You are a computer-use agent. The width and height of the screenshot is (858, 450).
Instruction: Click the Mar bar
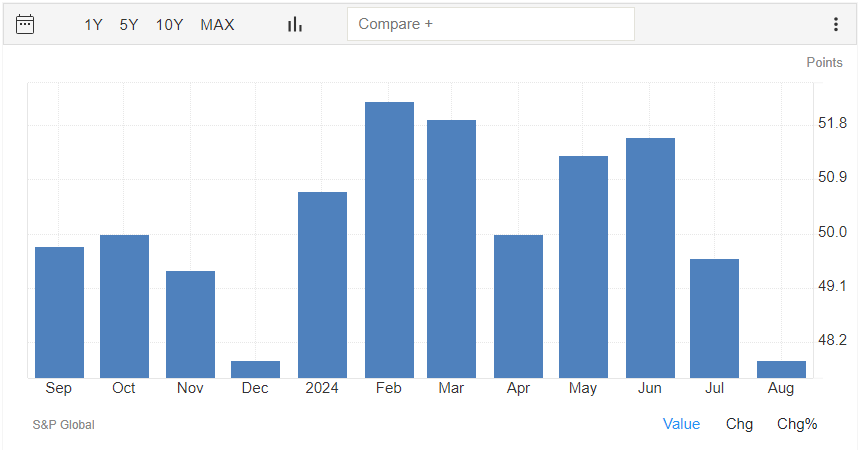(451, 249)
